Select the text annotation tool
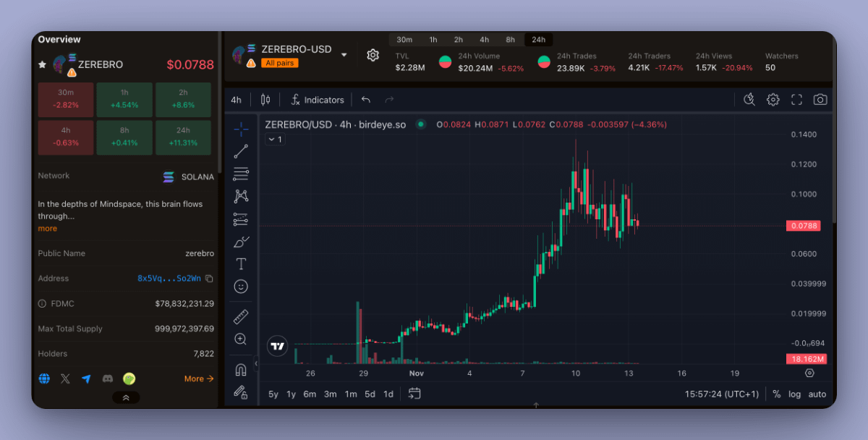Viewport: 868px width, 440px height. click(241, 264)
